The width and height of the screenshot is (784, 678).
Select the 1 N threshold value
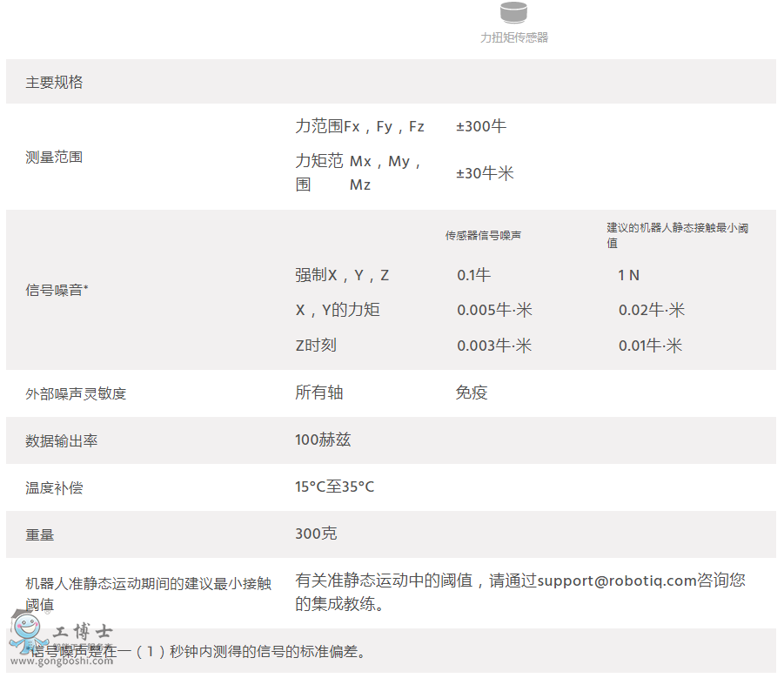628,275
